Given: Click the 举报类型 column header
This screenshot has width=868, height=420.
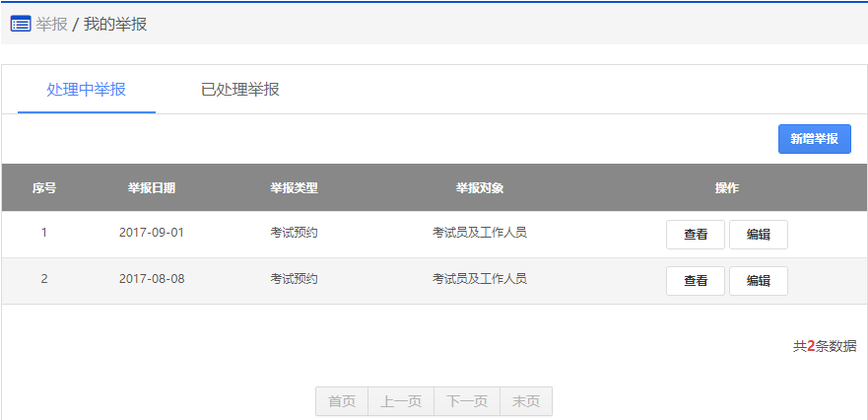Looking at the screenshot, I should [x=294, y=187].
